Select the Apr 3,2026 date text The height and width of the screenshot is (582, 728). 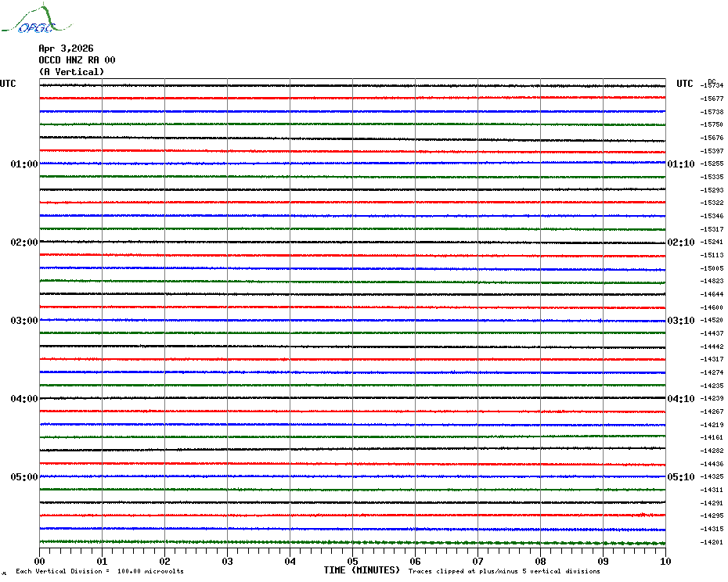(66, 48)
